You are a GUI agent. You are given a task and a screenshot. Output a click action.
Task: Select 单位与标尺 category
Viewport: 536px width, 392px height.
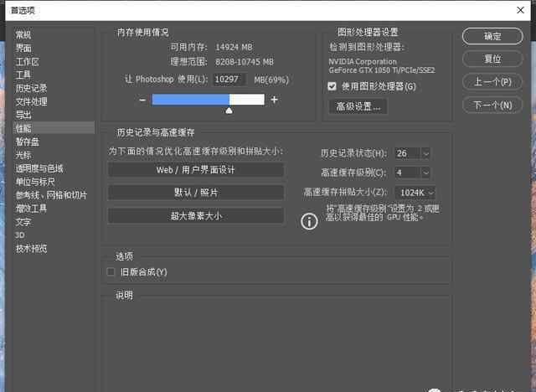point(35,182)
